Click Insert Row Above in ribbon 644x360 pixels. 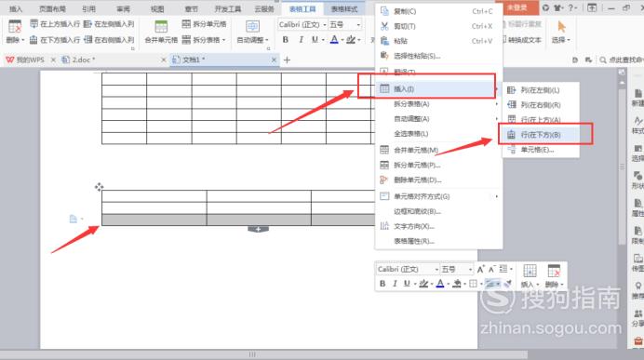55,24
